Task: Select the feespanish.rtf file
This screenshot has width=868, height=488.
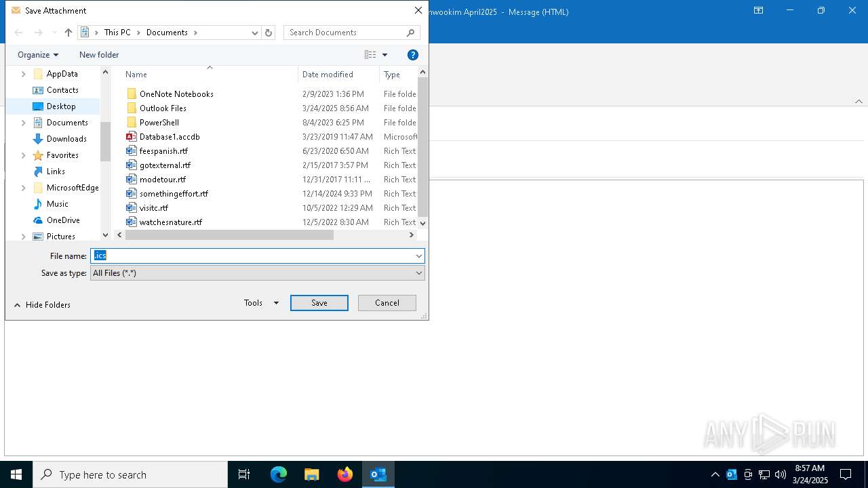Action: click(x=163, y=151)
